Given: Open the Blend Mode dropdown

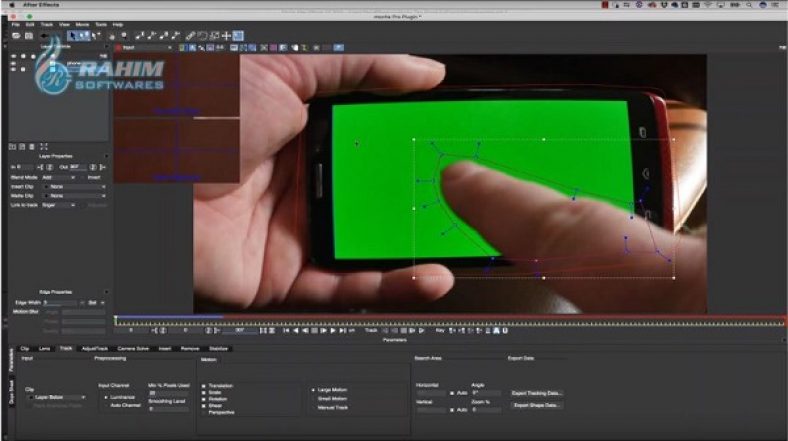Looking at the screenshot, I should tap(59, 177).
